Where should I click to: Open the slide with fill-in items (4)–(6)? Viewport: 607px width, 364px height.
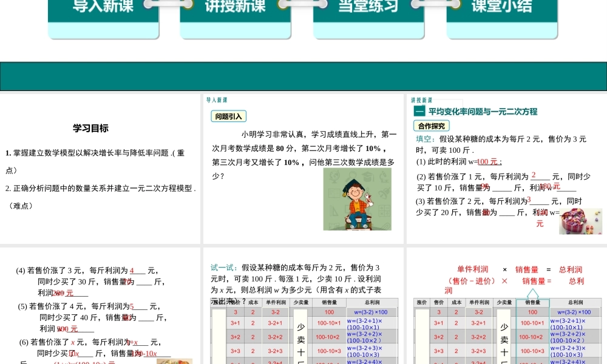[100, 306]
